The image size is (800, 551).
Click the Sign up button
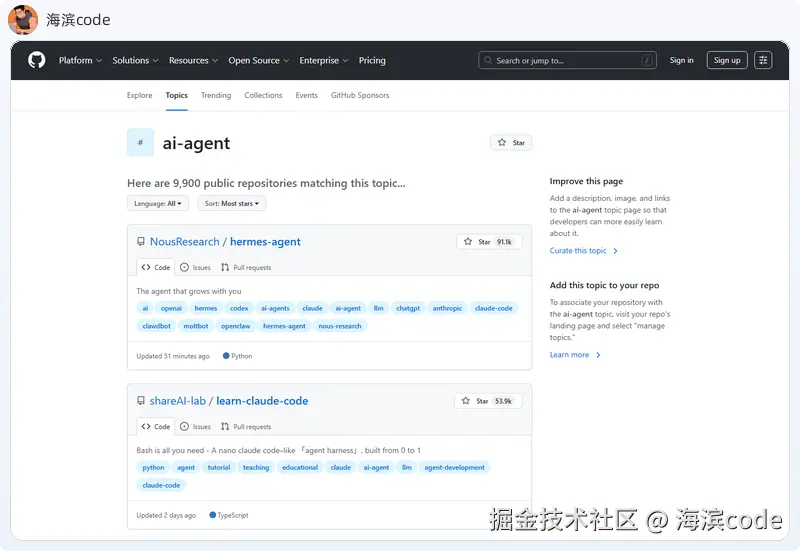(727, 60)
